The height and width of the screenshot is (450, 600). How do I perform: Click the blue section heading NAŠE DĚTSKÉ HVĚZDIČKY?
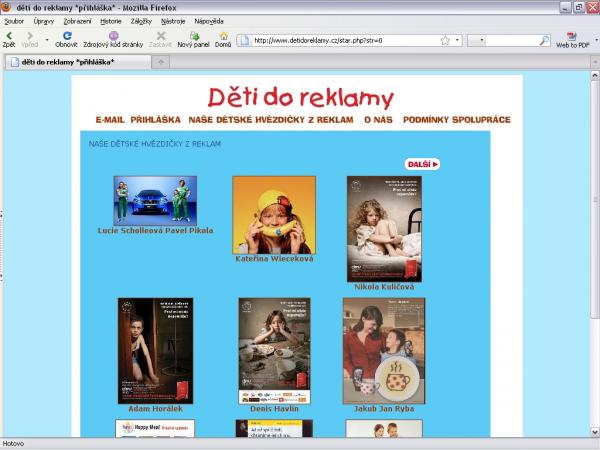(155, 144)
